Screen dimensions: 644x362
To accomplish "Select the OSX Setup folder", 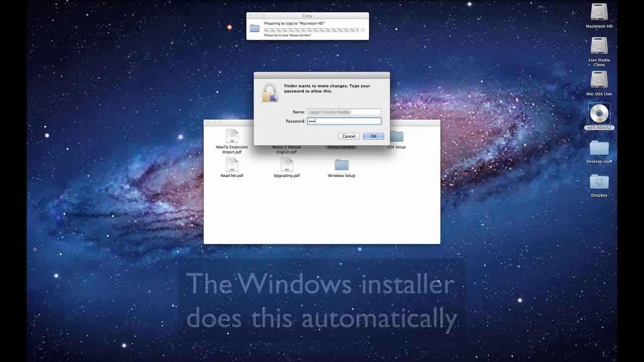I will (x=396, y=136).
